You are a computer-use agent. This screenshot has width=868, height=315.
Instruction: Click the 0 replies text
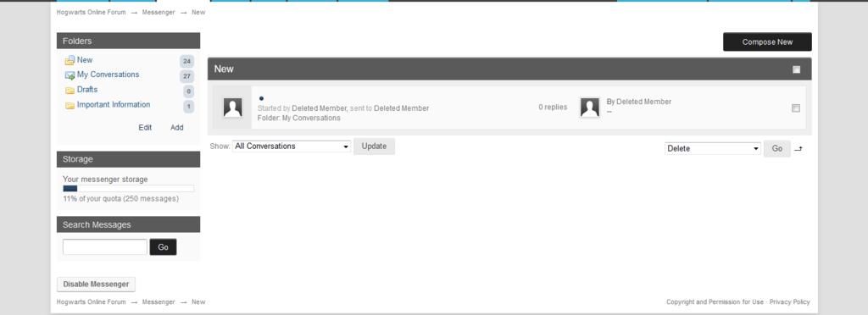click(553, 108)
